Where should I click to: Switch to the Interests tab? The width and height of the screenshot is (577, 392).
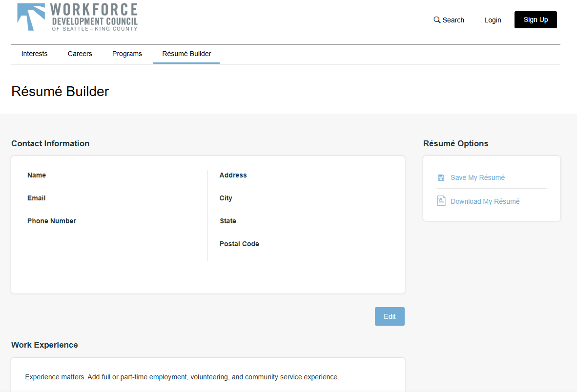pos(34,54)
